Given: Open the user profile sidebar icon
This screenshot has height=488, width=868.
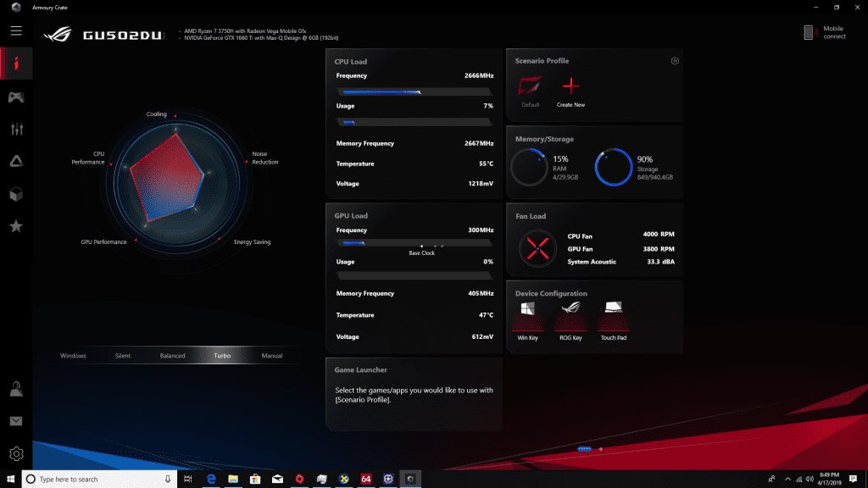Looking at the screenshot, I should coord(16,389).
